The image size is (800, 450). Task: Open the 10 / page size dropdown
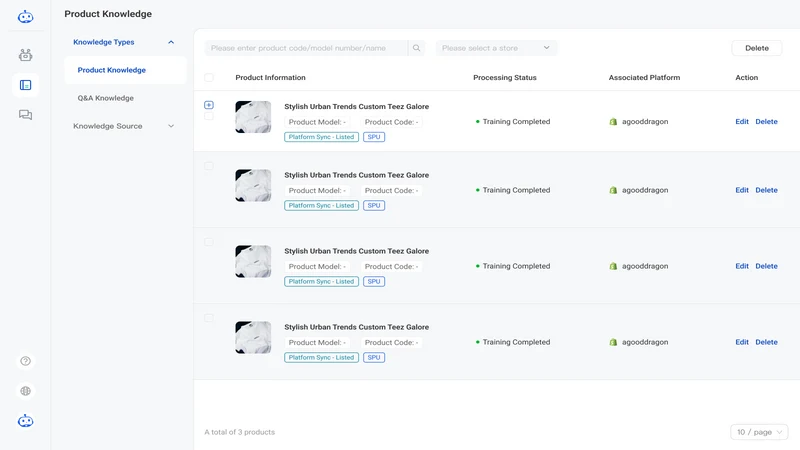click(759, 432)
